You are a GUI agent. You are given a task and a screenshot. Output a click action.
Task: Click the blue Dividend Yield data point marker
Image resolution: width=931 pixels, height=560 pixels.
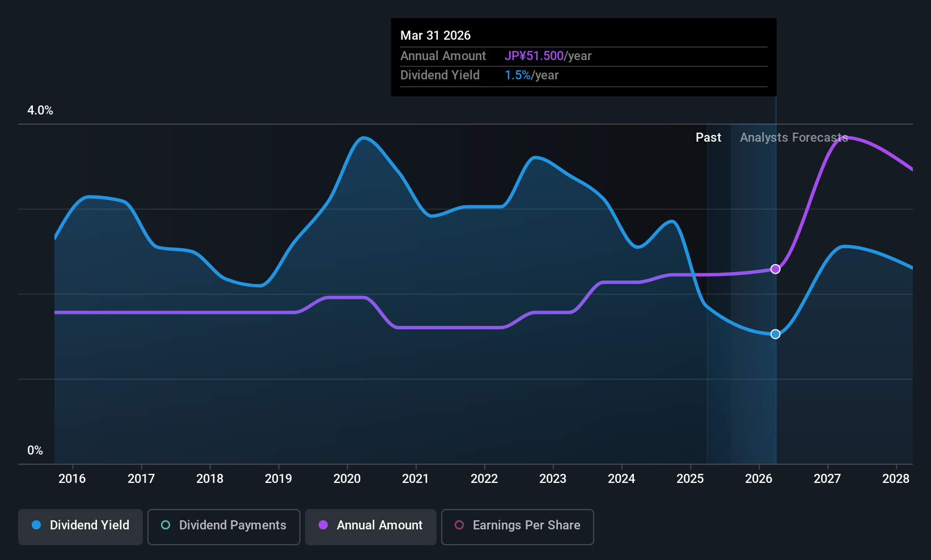(x=775, y=334)
